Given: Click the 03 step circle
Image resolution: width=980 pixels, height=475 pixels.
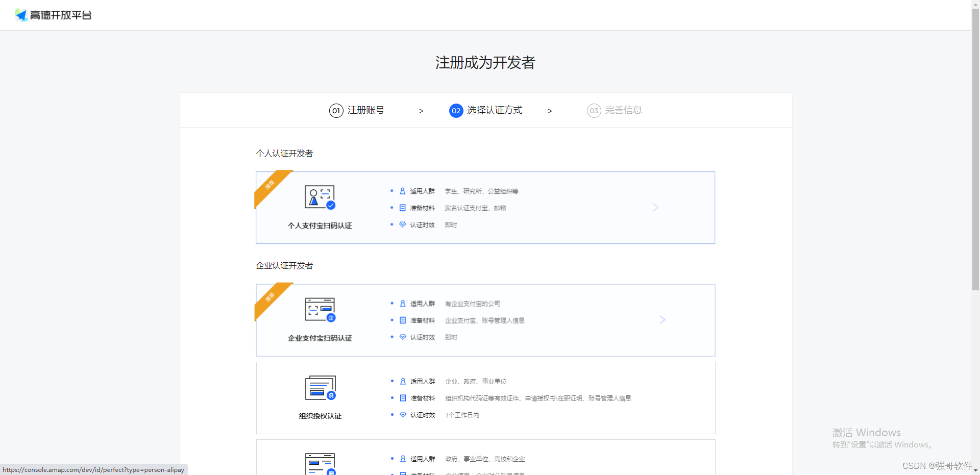Looking at the screenshot, I should tap(594, 111).
